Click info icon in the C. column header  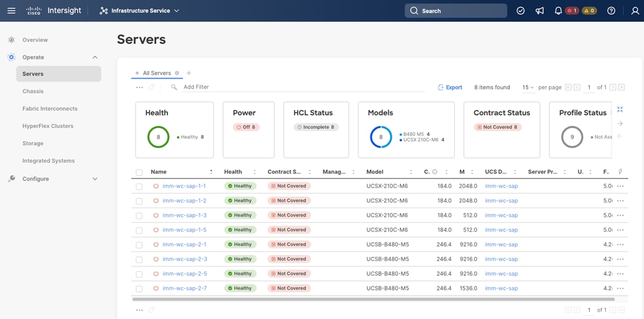coord(434,172)
